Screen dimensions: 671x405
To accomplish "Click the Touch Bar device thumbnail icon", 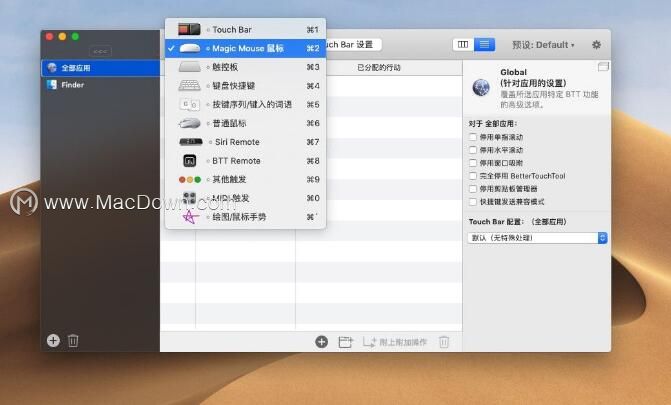I will pyautogui.click(x=189, y=30).
